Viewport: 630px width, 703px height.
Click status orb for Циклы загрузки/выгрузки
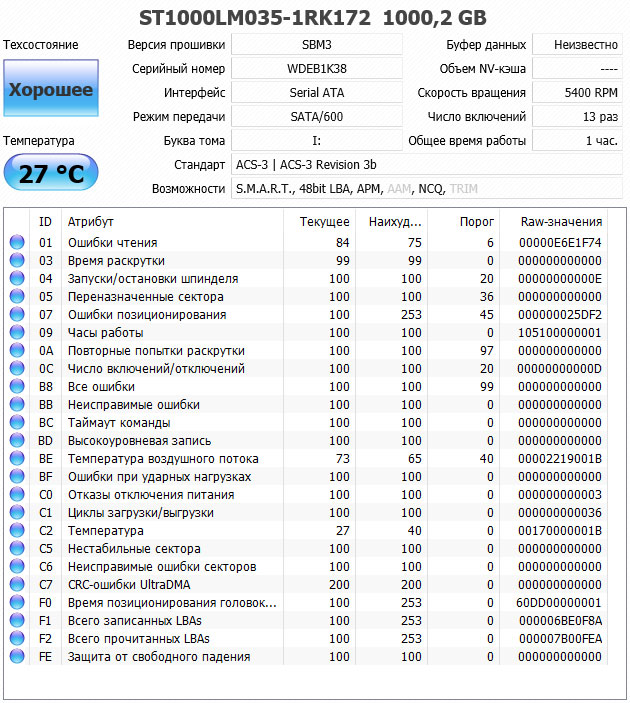(17, 512)
